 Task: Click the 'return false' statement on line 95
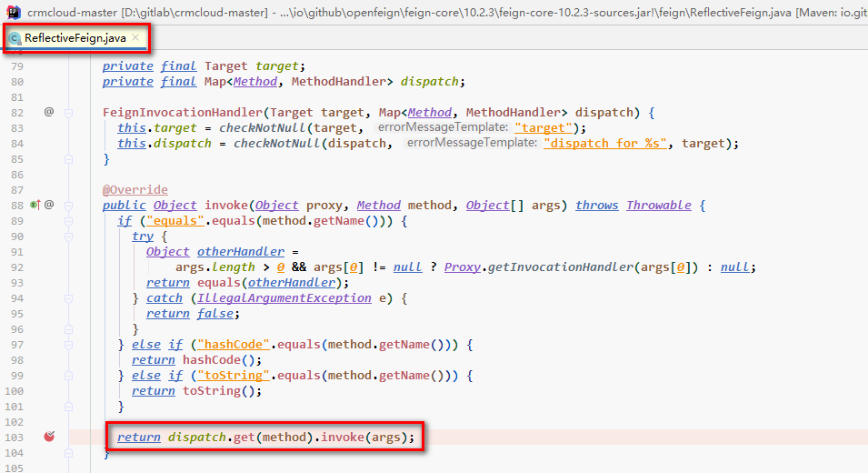[193, 314]
